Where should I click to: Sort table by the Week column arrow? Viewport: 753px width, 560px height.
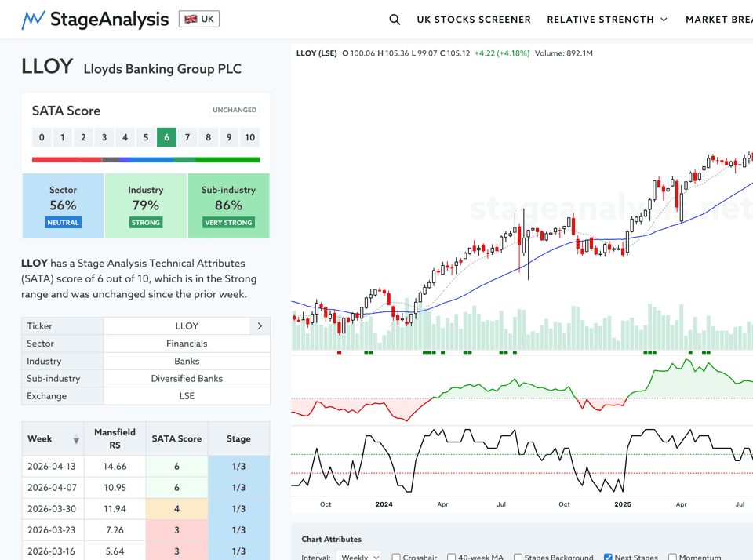pos(76,439)
